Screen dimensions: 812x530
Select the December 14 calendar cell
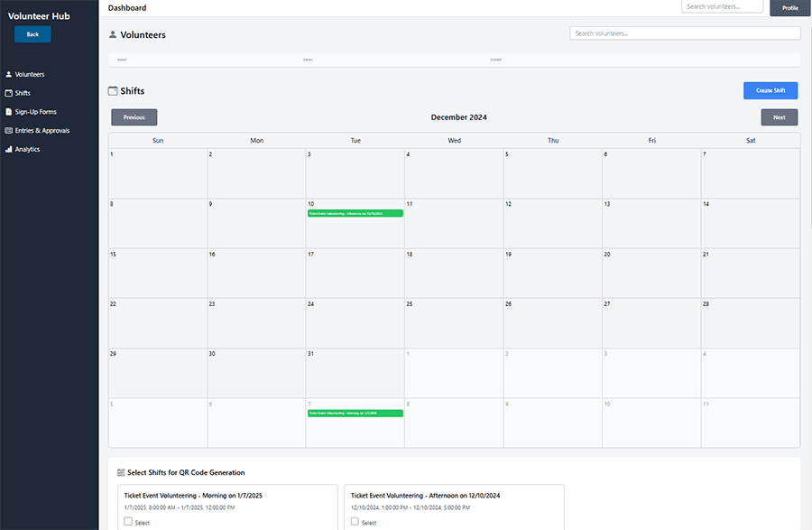tap(751, 223)
